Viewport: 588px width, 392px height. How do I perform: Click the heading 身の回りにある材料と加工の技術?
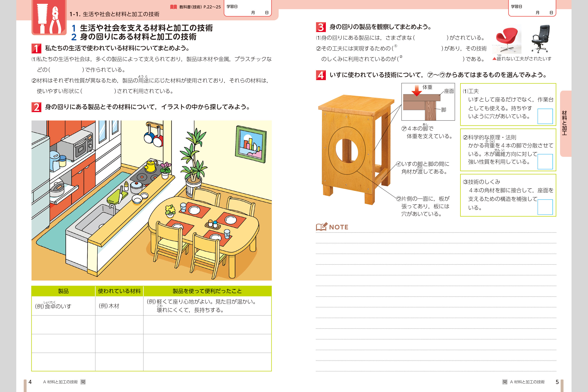pos(138,37)
